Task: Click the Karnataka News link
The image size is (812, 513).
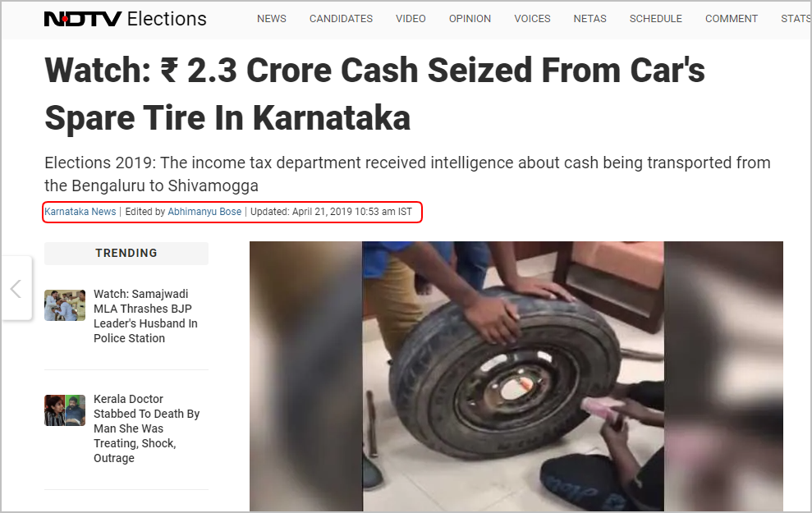Action: click(80, 212)
